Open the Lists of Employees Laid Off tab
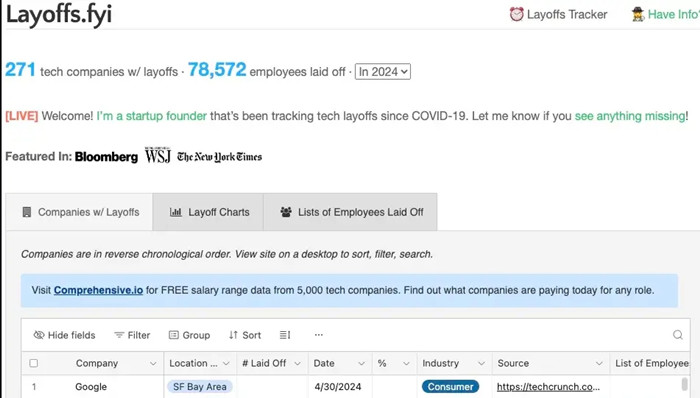 pyautogui.click(x=350, y=212)
